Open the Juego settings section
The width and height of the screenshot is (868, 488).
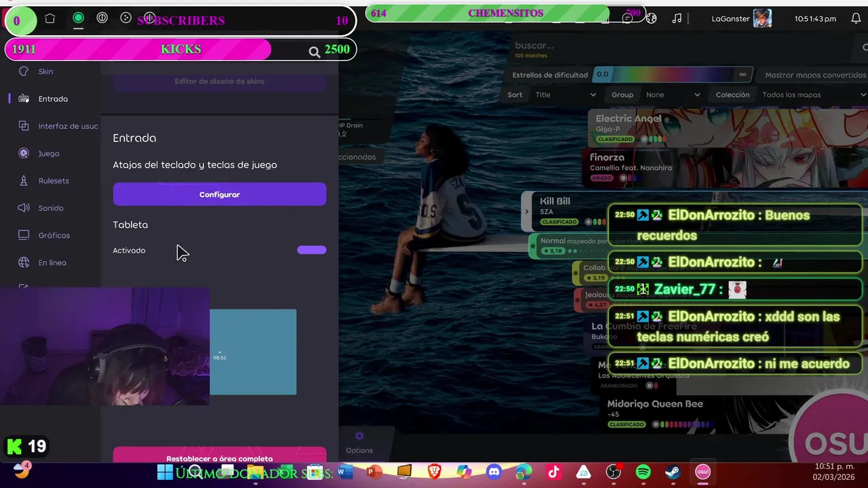[x=50, y=153]
